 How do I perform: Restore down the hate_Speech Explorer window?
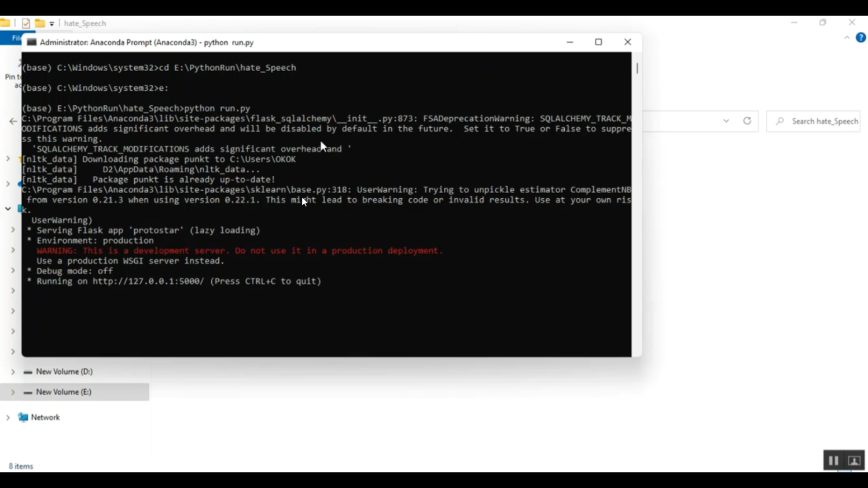[x=823, y=23]
